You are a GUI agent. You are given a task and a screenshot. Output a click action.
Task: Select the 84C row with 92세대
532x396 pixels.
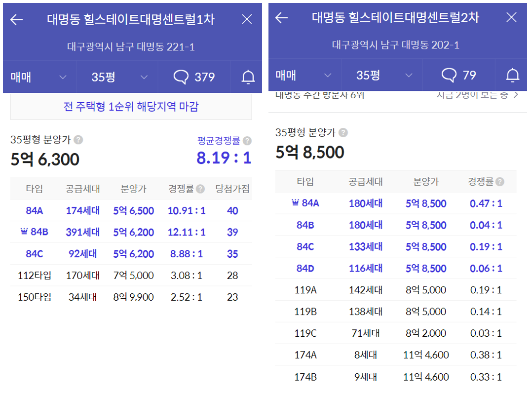131,254
